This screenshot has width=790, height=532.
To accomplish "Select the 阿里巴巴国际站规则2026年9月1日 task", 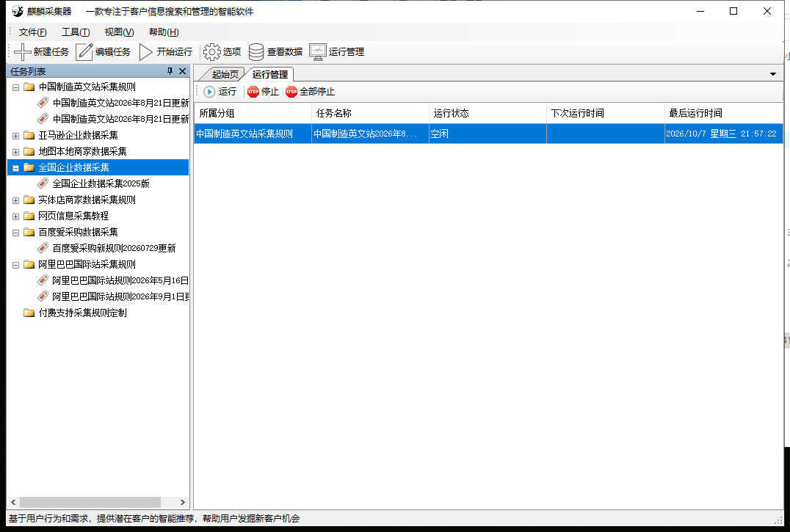I will pos(120,296).
